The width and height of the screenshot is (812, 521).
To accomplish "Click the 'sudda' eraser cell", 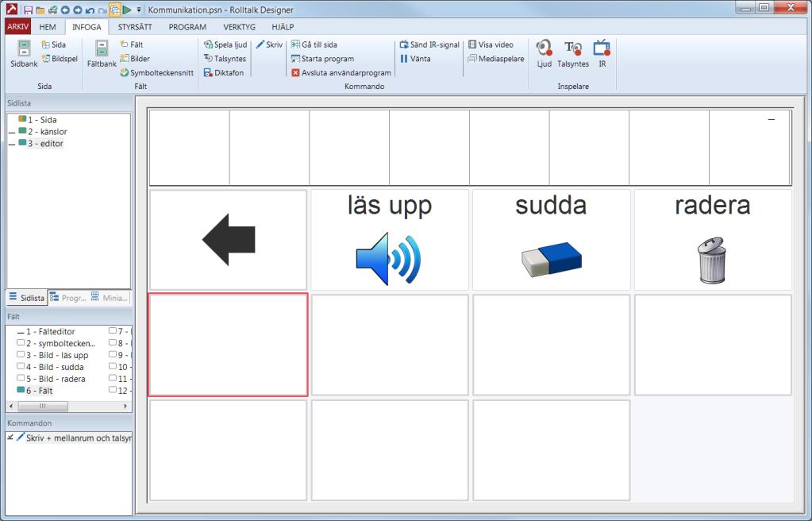I will pyautogui.click(x=551, y=240).
